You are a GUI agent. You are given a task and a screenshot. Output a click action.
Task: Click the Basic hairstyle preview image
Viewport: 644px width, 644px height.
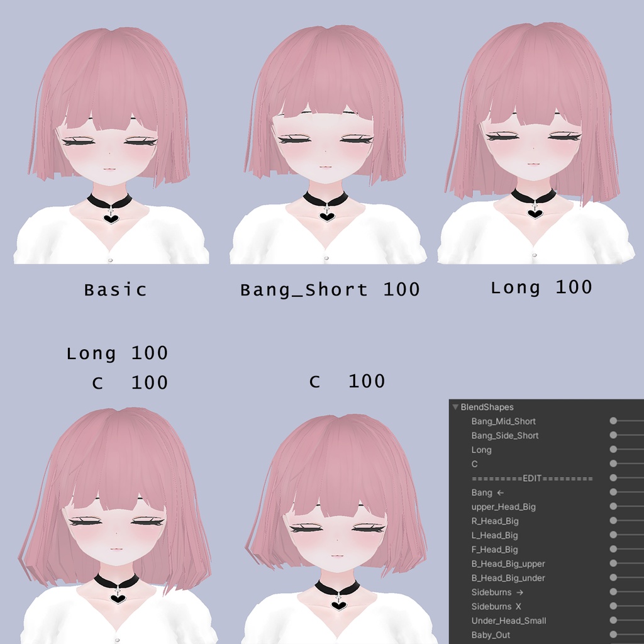click(x=113, y=138)
